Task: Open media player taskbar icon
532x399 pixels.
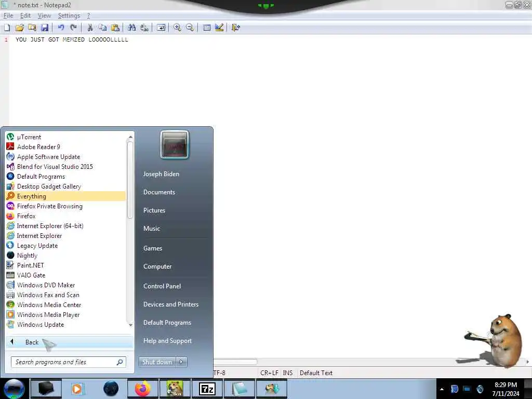Action: pos(77,389)
